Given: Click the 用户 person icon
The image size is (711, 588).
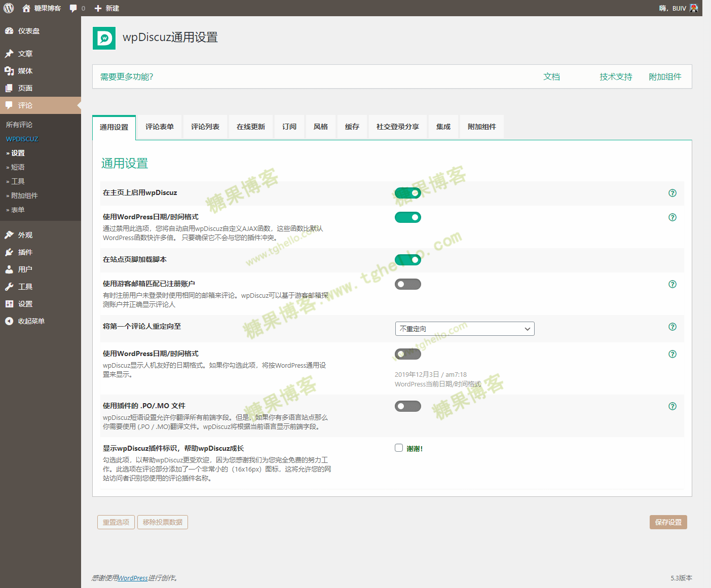Looking at the screenshot, I should pyautogui.click(x=9, y=269).
